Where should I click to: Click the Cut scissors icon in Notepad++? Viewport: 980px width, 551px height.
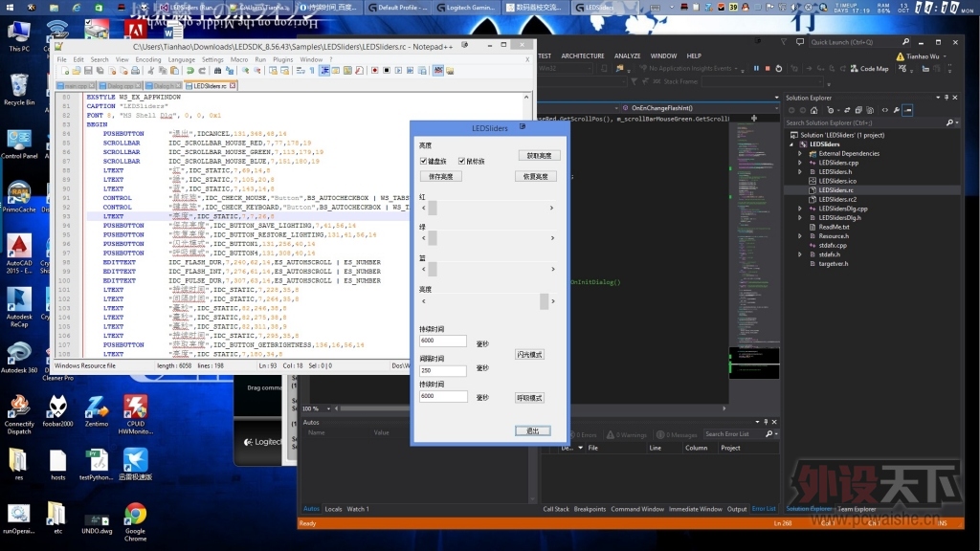(150, 71)
